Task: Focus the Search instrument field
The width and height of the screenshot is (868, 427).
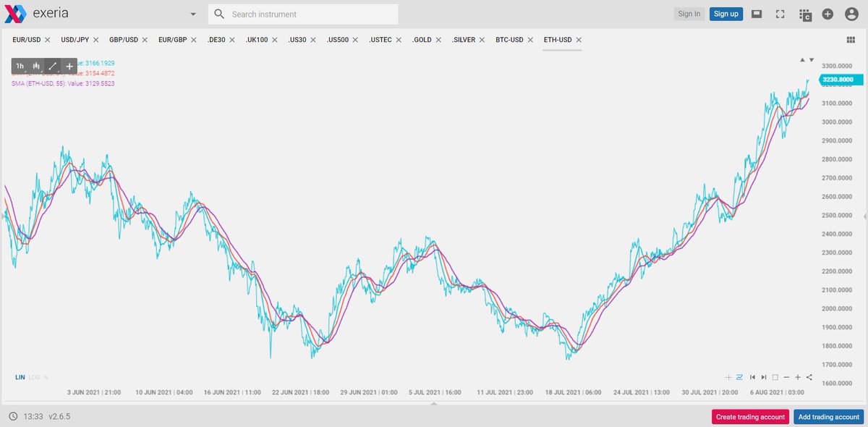Action: click(303, 14)
